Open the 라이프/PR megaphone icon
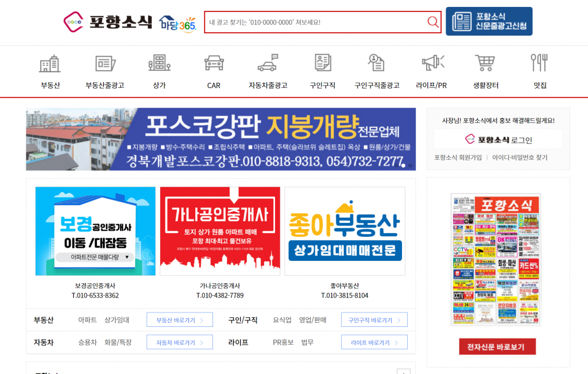The width and height of the screenshot is (588, 374). 433,63
